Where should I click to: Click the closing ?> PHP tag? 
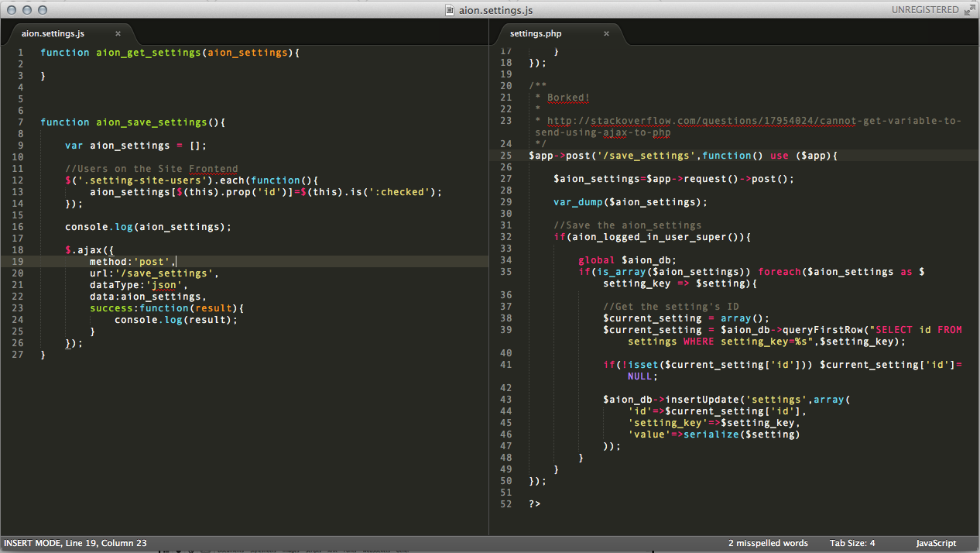[535, 504]
